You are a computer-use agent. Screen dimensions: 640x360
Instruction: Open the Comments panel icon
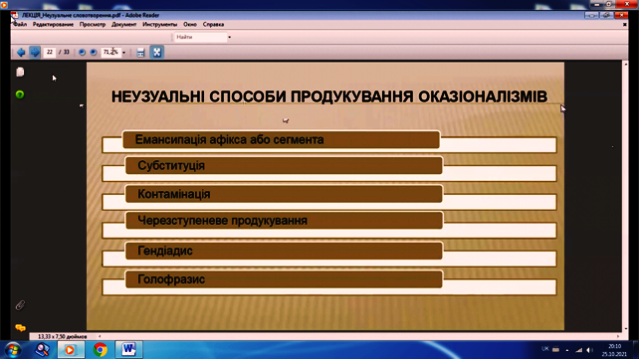click(20, 327)
